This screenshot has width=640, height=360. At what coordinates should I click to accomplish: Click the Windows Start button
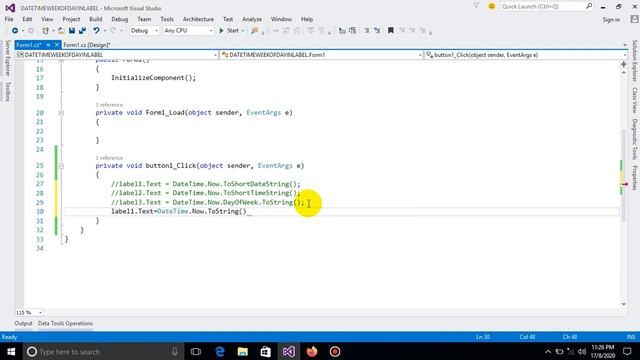11,351
